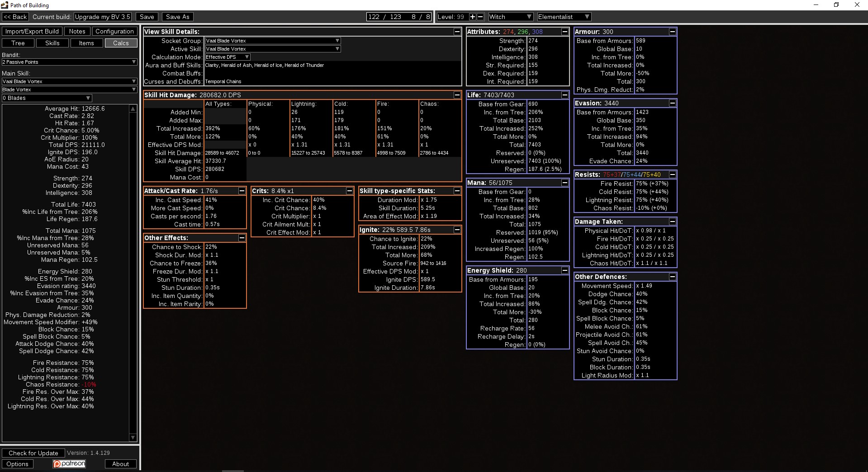Change Calculation Mode from Effective DPS
This screenshot has height=472, width=868.
(228, 57)
